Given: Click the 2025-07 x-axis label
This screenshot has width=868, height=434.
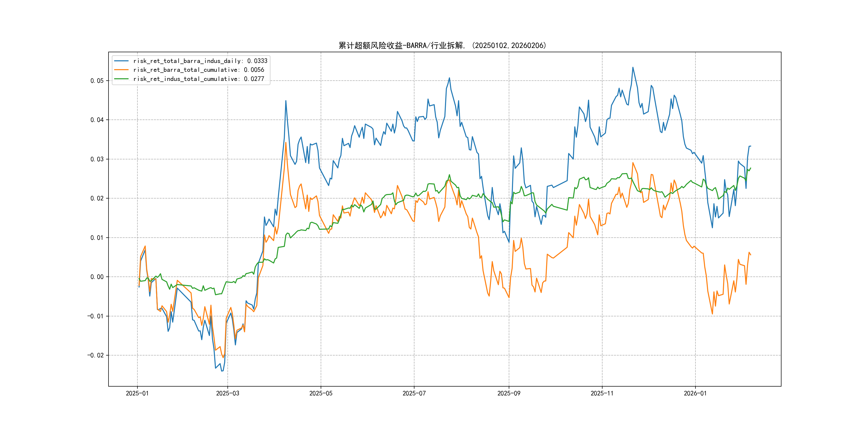Looking at the screenshot, I should click(414, 393).
